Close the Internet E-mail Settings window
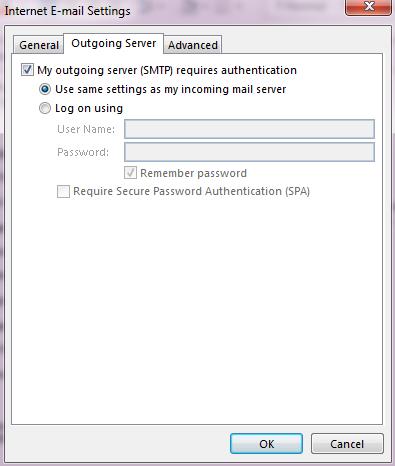395x466 pixels. pyautogui.click(x=368, y=7)
